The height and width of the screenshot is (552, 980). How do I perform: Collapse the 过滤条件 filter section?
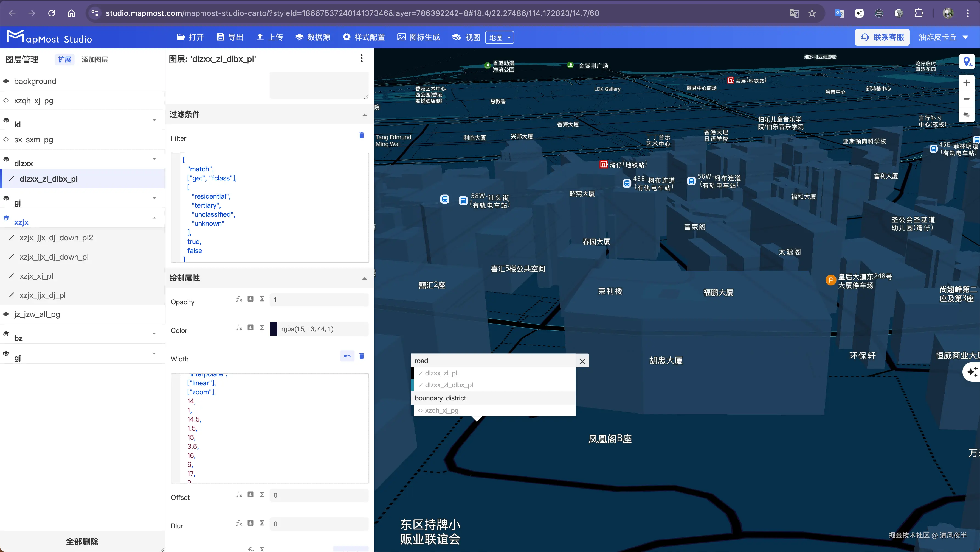pyautogui.click(x=364, y=115)
